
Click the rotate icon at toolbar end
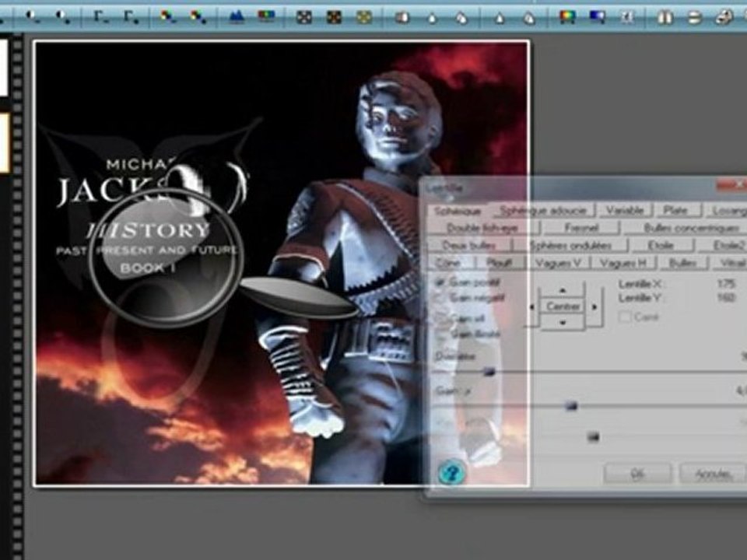(x=724, y=18)
